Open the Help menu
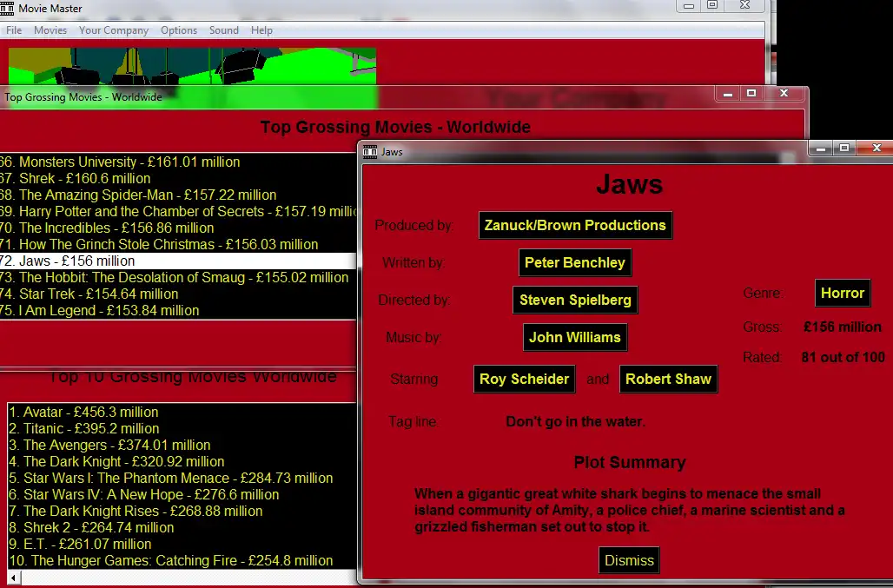893x588 pixels. tap(261, 30)
